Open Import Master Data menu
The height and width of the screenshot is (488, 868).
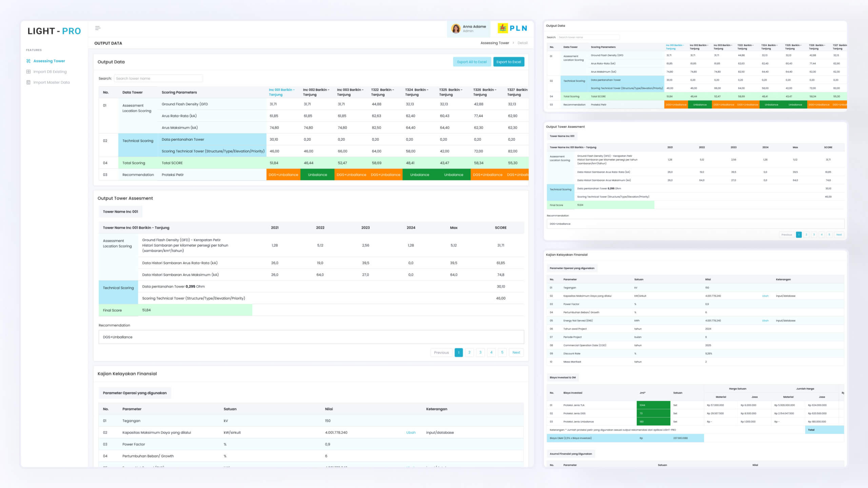[51, 82]
